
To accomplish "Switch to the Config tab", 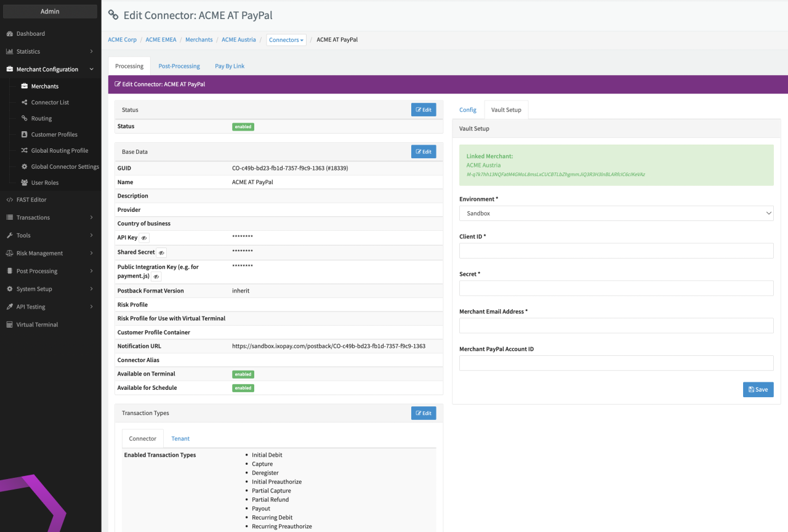I will (468, 110).
